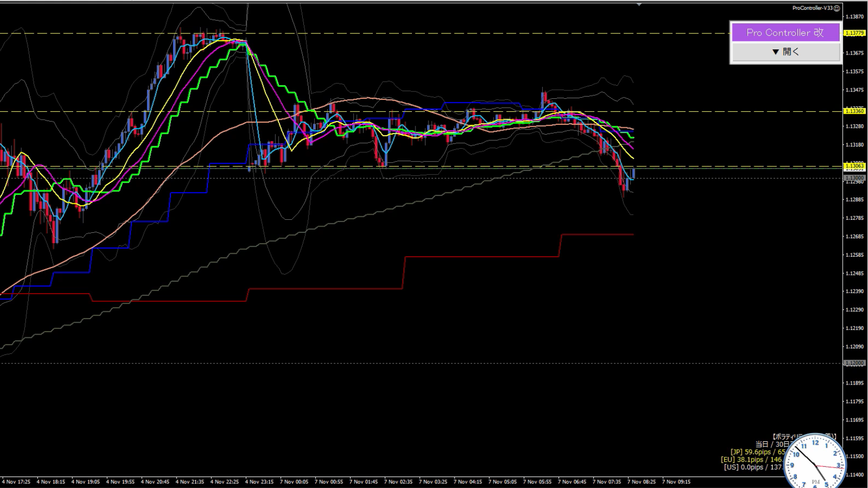Click the 7 Nov 09:15 time label

[677, 482]
